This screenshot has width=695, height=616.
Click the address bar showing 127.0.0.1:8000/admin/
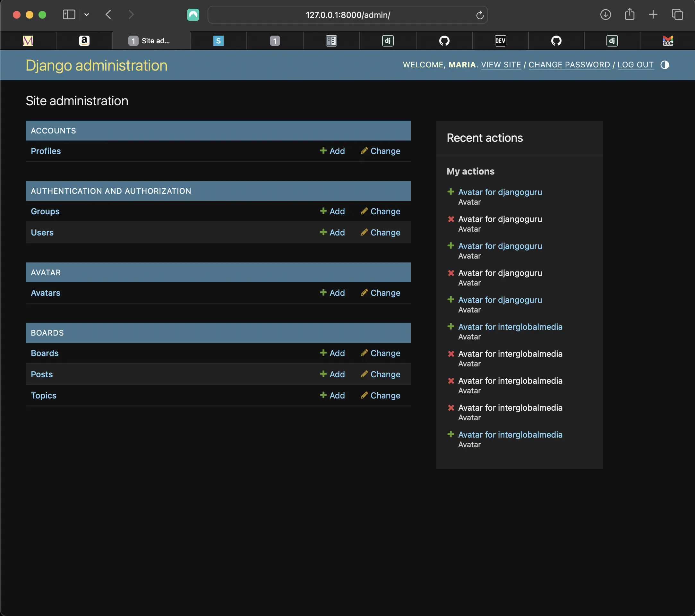tap(347, 15)
